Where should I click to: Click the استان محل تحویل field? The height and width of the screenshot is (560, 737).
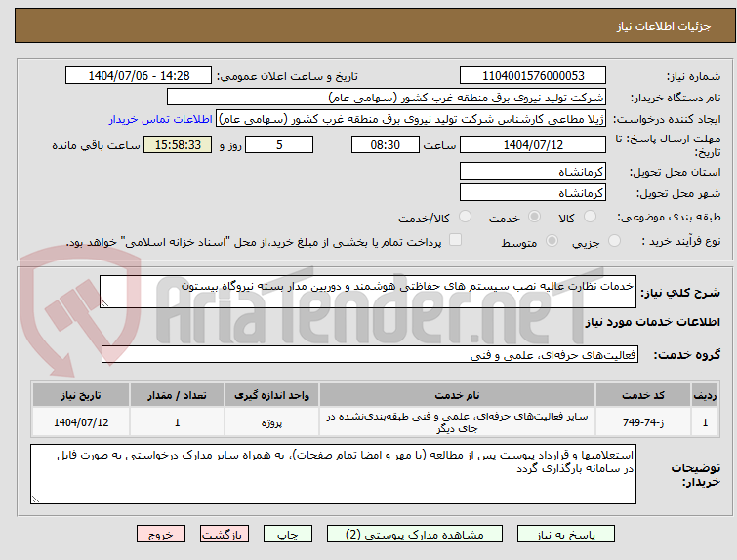click(x=533, y=171)
